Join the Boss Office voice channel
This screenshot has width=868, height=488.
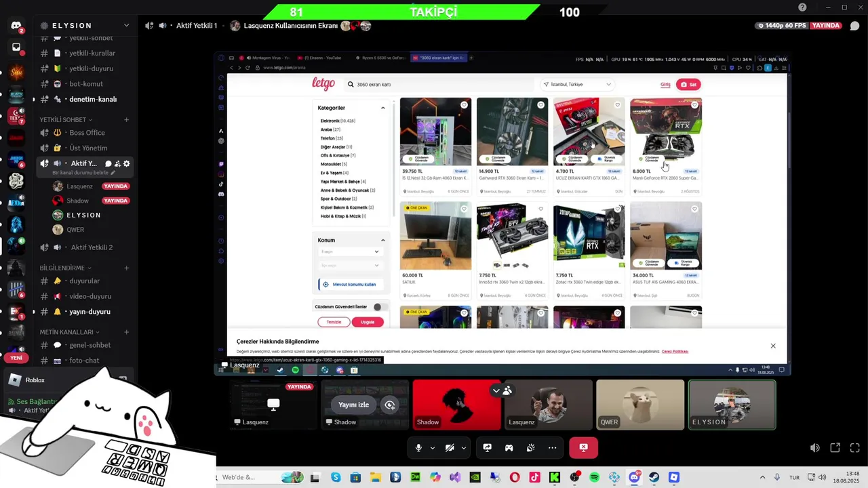(x=84, y=133)
